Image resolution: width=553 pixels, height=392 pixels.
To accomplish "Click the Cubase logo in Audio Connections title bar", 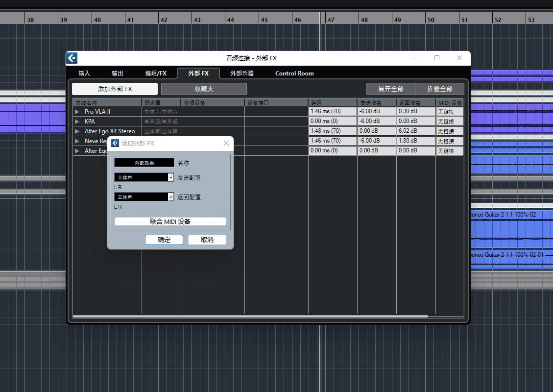I will [x=72, y=58].
